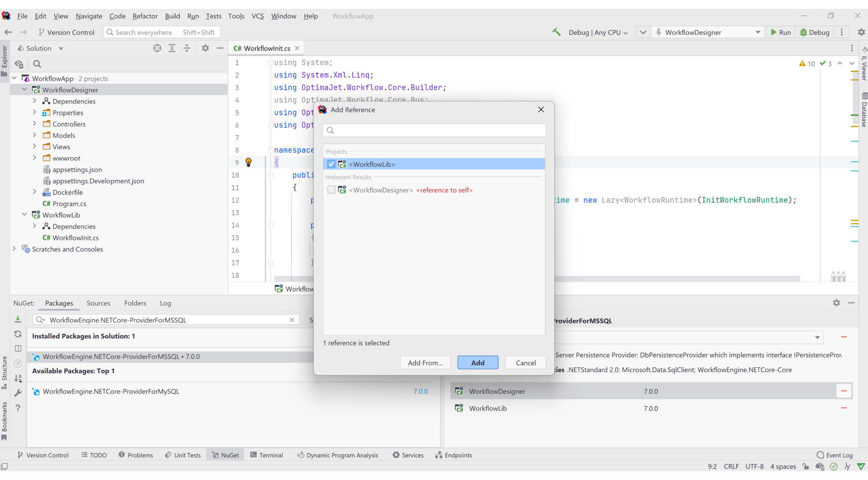868x480 pixels.
Task: Click the Add button in Add Reference
Action: coord(478,363)
